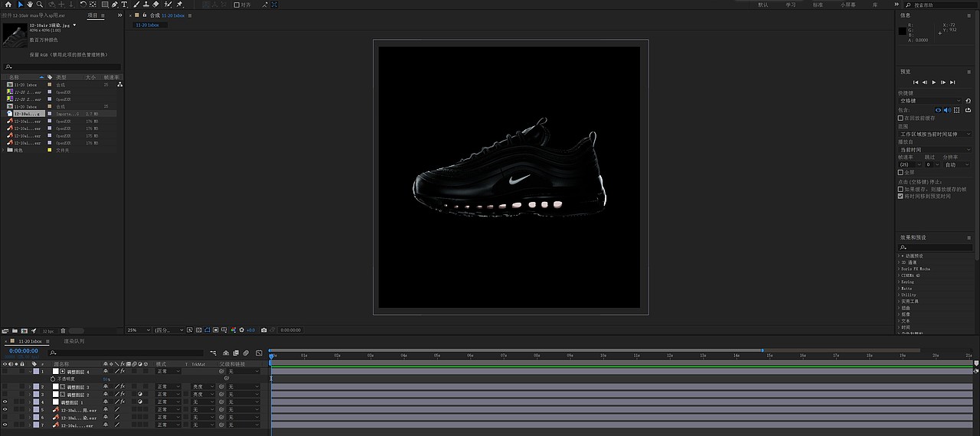Collapse layer 1 调整图层 4 properties

pyautogui.click(x=31, y=371)
